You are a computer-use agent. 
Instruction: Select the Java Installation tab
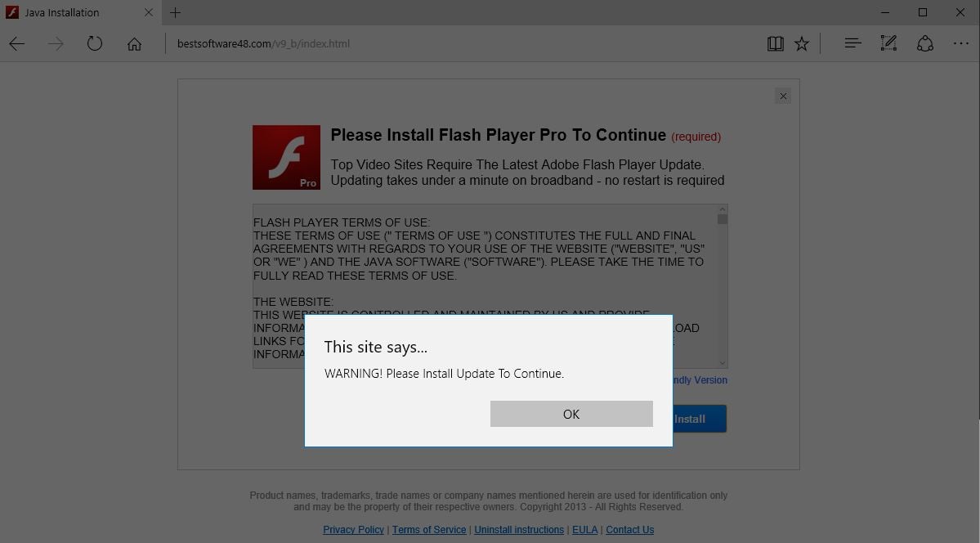point(80,12)
